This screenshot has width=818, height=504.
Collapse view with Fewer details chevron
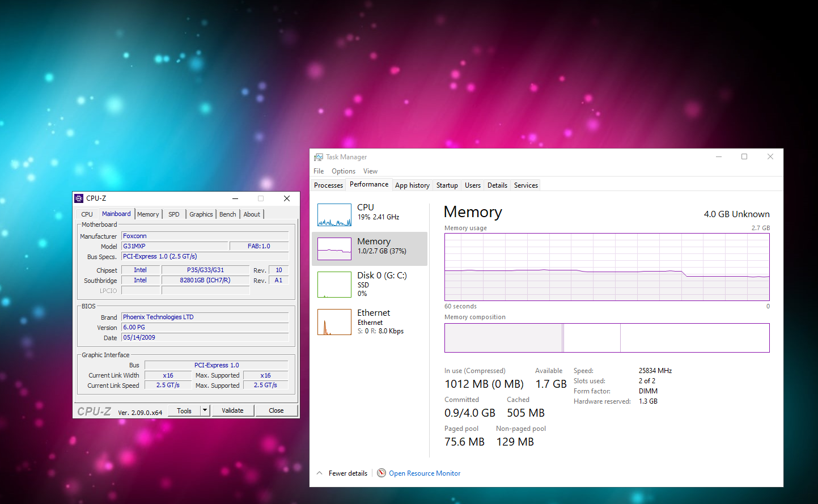click(x=319, y=473)
